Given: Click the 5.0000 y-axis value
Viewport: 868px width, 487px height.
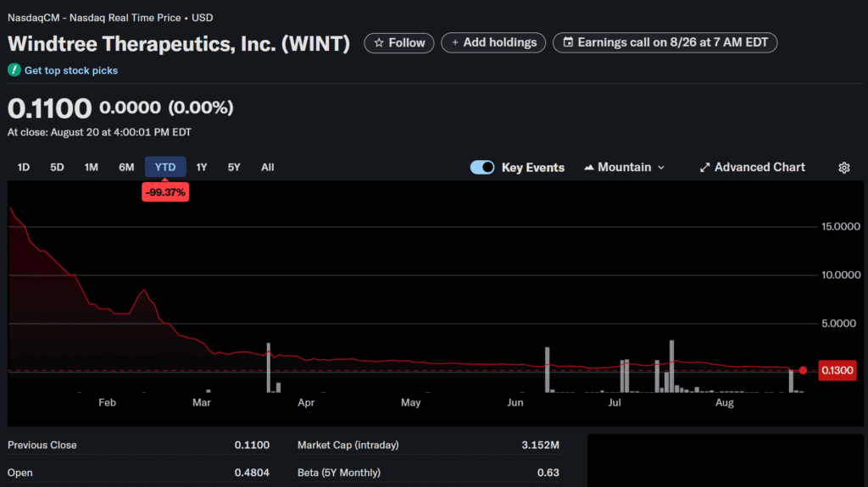Looking at the screenshot, I should pyautogui.click(x=838, y=324).
